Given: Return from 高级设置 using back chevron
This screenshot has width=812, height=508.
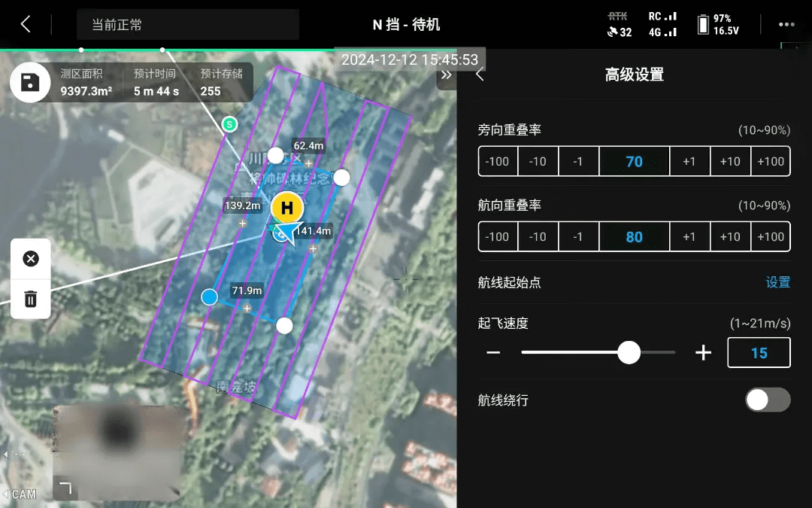Looking at the screenshot, I should 480,75.
